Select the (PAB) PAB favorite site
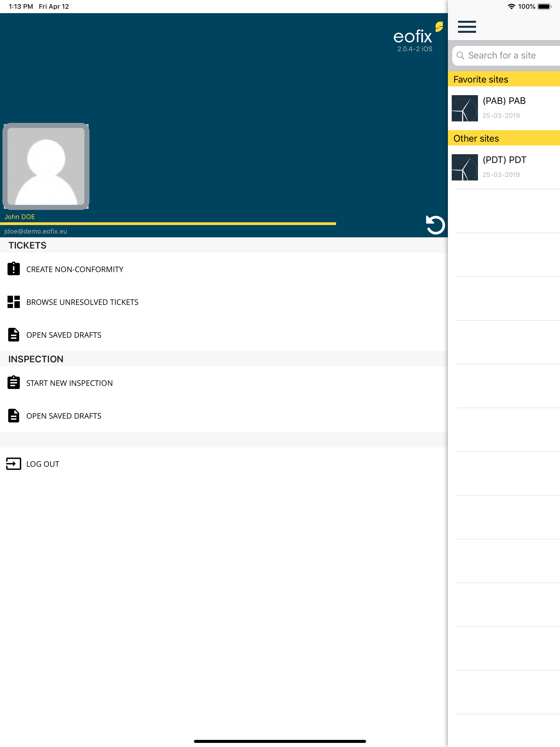This screenshot has height=747, width=560. tap(504, 108)
